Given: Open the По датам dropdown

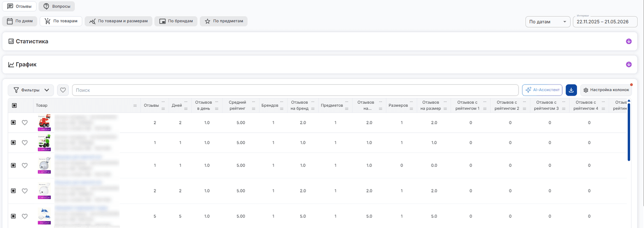Looking at the screenshot, I should (x=548, y=22).
